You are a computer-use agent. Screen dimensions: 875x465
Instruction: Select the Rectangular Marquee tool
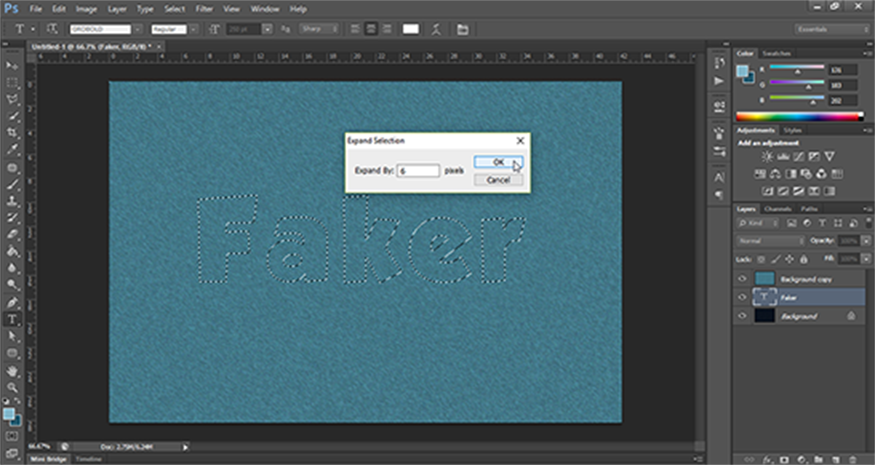(x=12, y=83)
